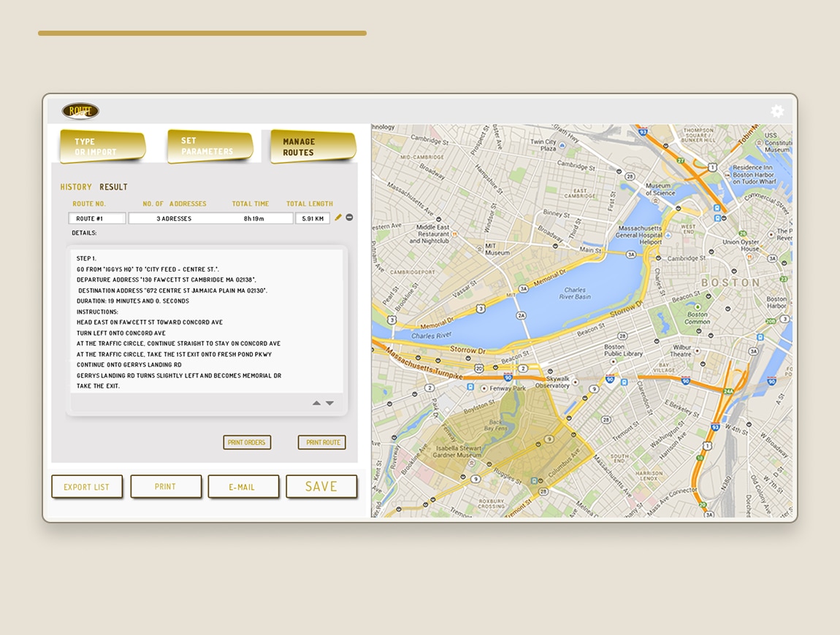Remove Route #1 with the minus icon
The image size is (840, 635).
tap(349, 218)
